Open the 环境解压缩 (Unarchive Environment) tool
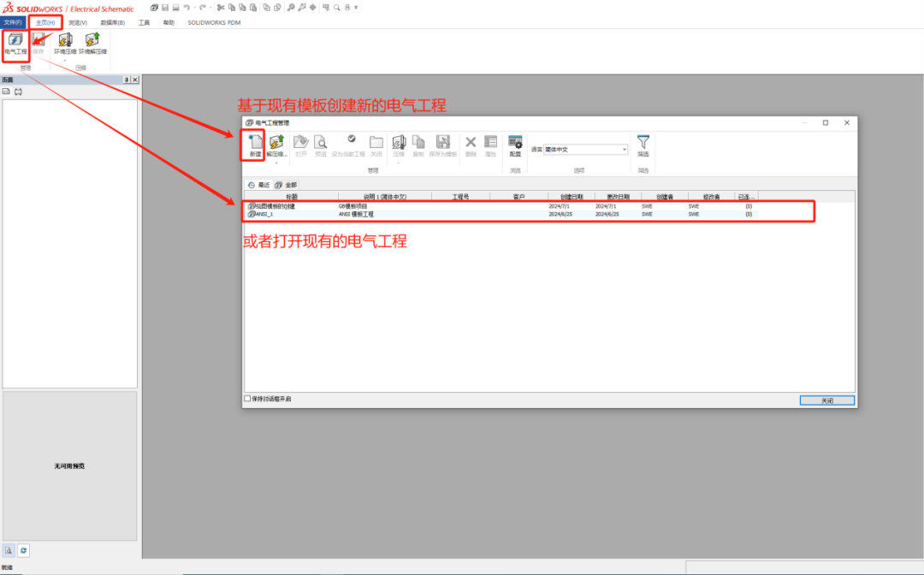Viewport: 924px width, 575px height. point(92,41)
